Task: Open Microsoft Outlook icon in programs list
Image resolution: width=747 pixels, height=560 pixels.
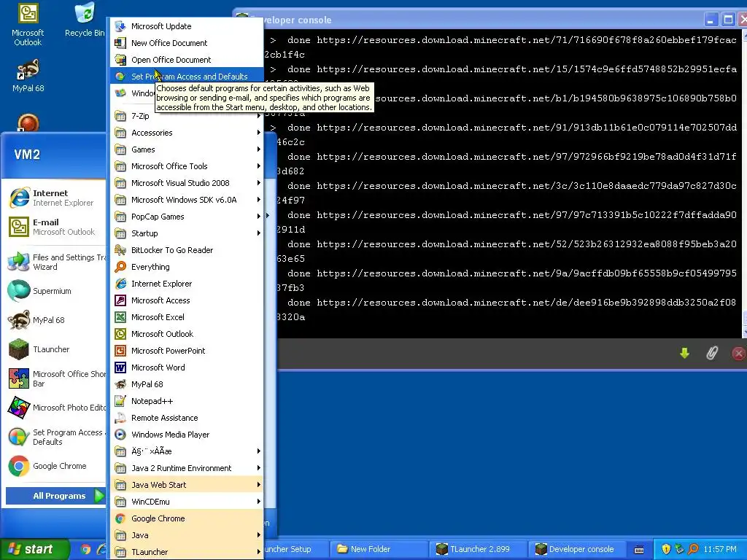Action: click(x=120, y=334)
